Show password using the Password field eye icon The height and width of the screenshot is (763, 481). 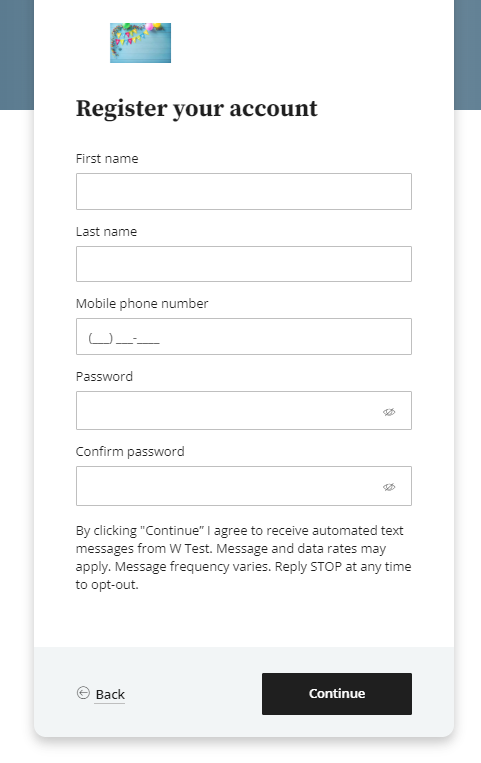389,412
